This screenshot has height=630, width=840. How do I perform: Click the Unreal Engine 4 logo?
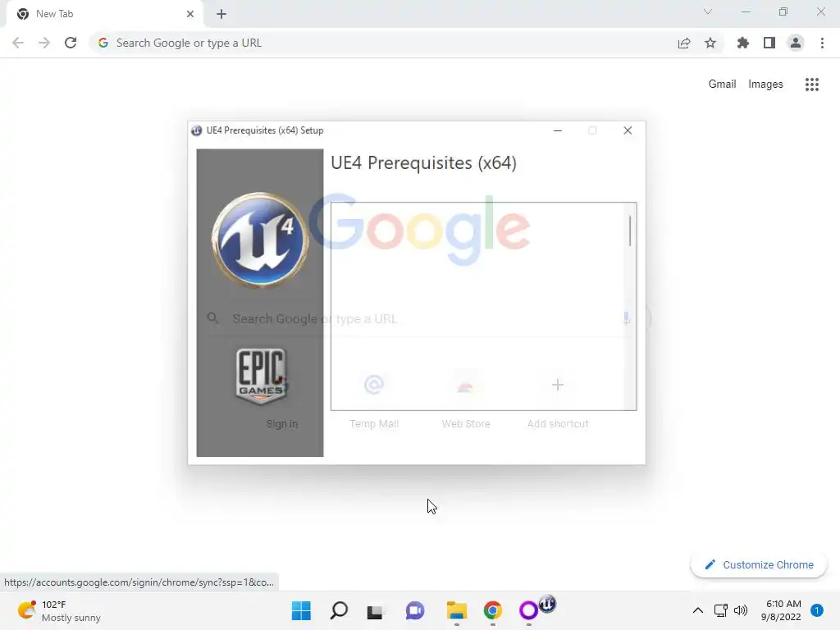pos(260,240)
